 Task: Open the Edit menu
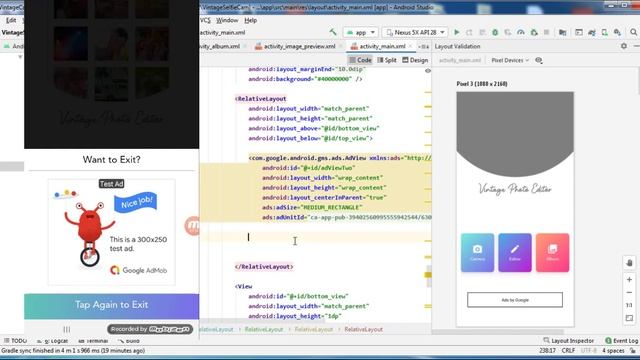[x=11, y=20]
